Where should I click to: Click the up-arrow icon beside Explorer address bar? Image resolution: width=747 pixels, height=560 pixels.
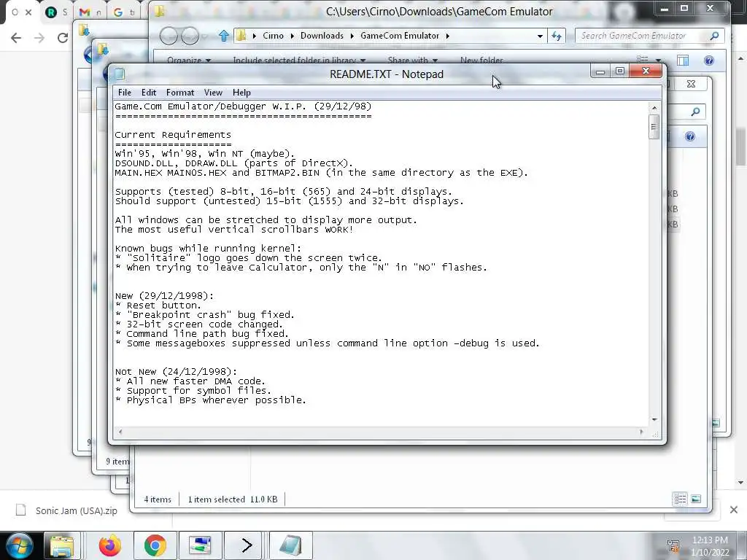pyautogui.click(x=223, y=36)
